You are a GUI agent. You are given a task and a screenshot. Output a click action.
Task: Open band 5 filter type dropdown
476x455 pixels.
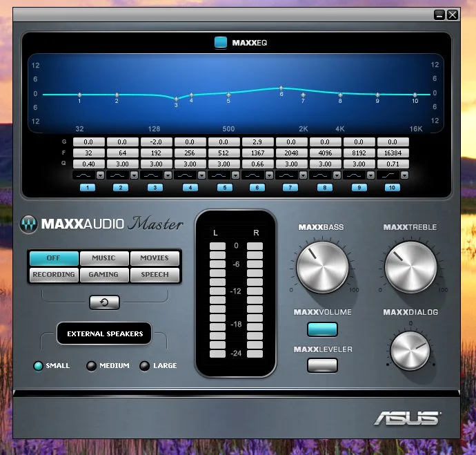(x=235, y=175)
